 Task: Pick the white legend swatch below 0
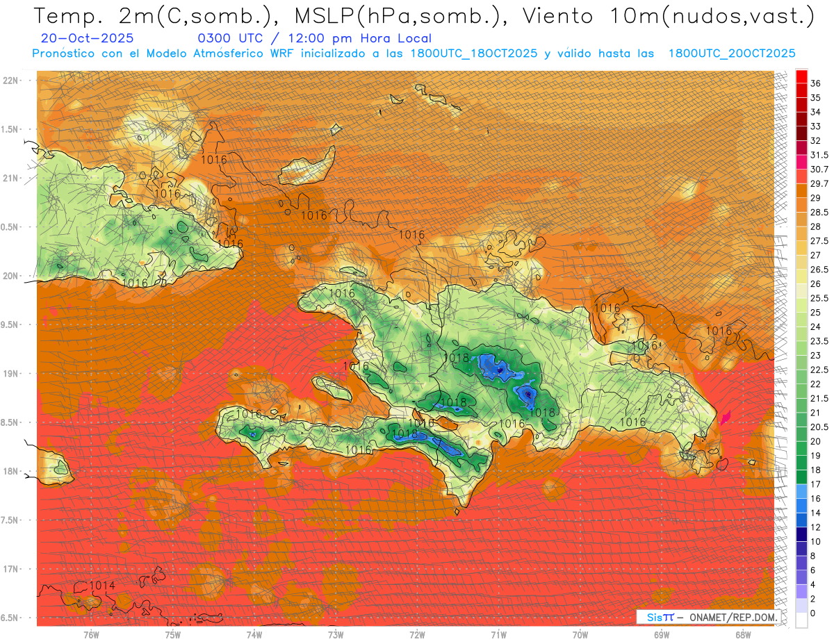coord(801,620)
